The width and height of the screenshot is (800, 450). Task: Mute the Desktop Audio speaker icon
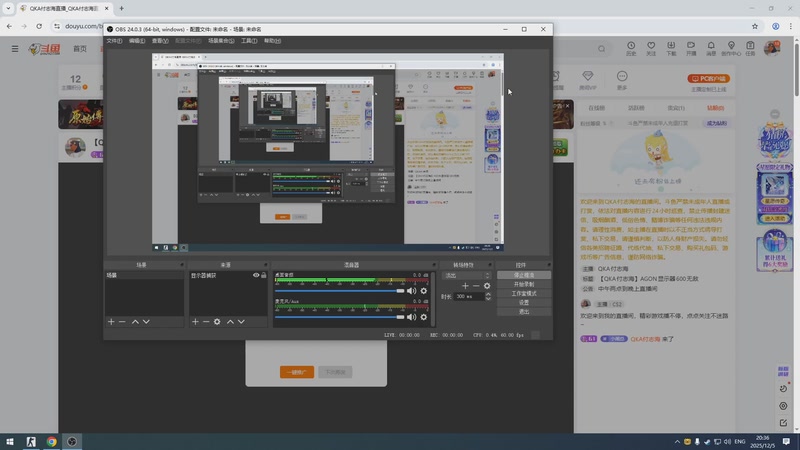pyautogui.click(x=411, y=291)
